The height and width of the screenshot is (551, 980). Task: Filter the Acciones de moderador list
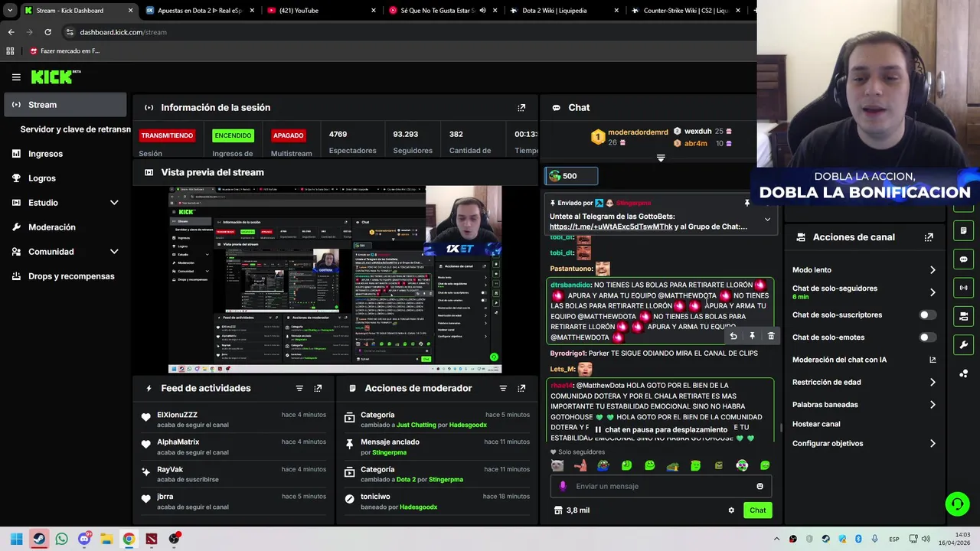[x=503, y=389]
